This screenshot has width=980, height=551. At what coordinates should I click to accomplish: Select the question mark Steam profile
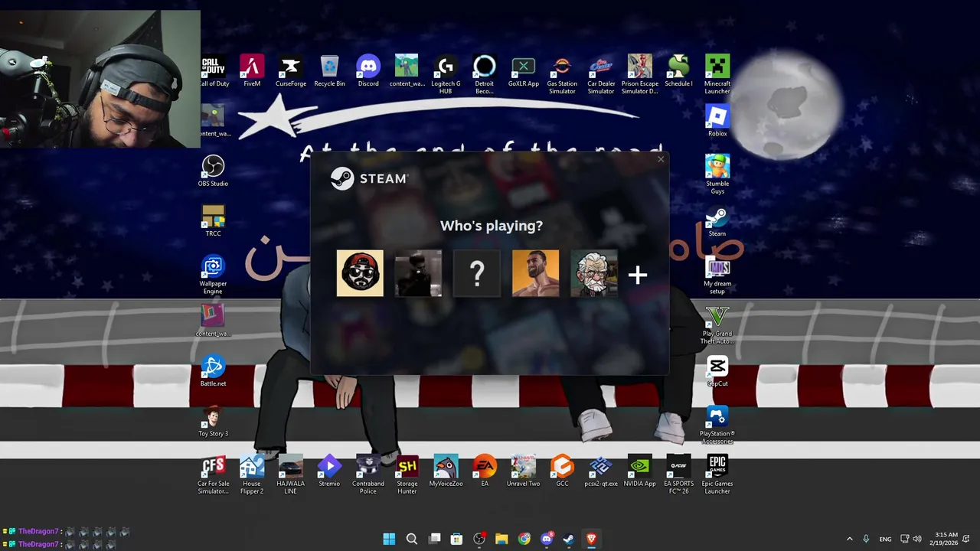tap(476, 273)
